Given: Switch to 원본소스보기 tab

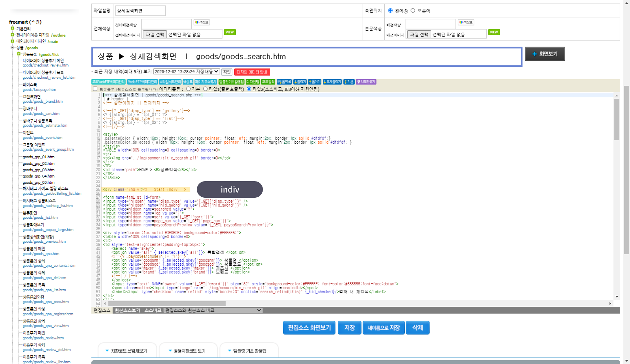Looking at the screenshot, I should tap(127, 310).
